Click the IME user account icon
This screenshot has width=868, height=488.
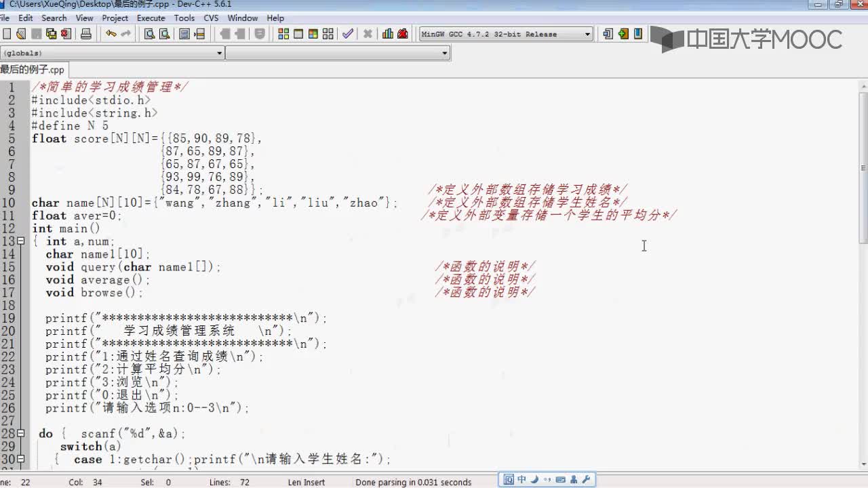point(574,480)
